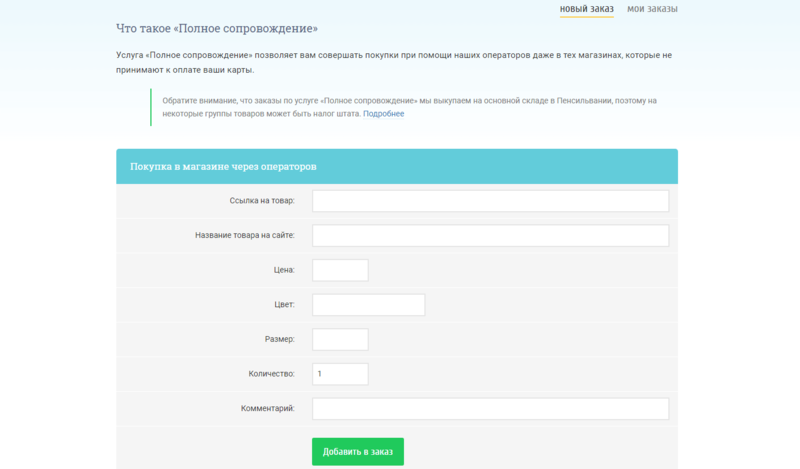Follow the «Подробнее» link
The width and height of the screenshot is (800, 469).
[384, 114]
